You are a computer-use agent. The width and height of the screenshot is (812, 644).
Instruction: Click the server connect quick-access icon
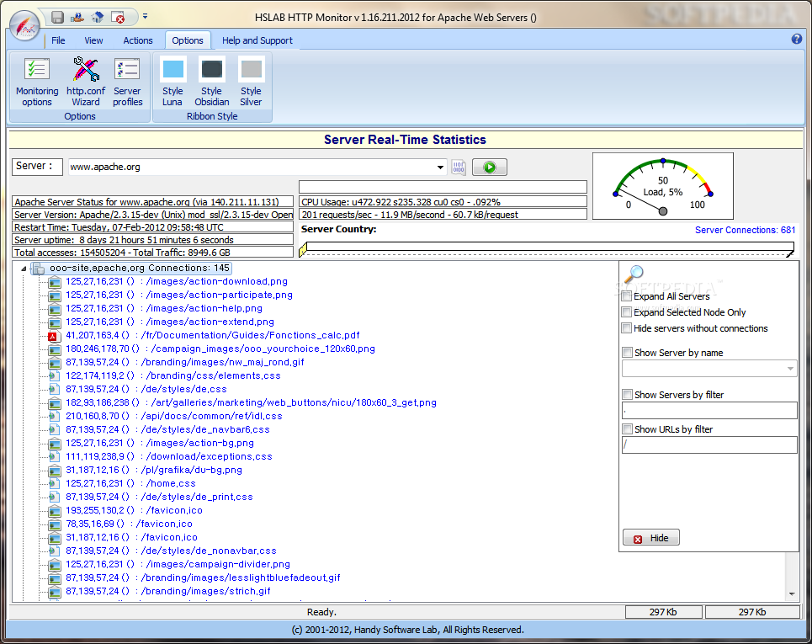pos(77,17)
